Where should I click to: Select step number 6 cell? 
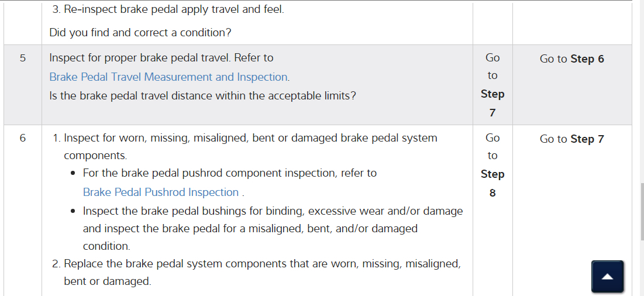tap(23, 139)
